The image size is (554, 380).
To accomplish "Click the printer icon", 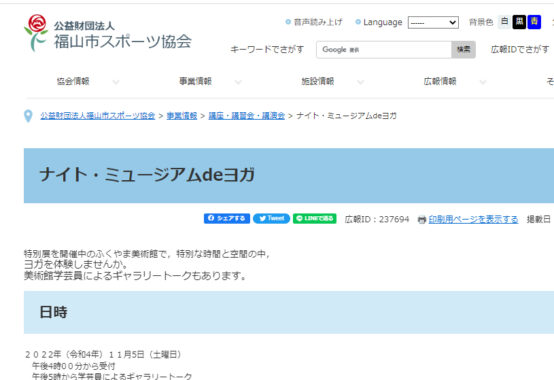I will [422, 220].
